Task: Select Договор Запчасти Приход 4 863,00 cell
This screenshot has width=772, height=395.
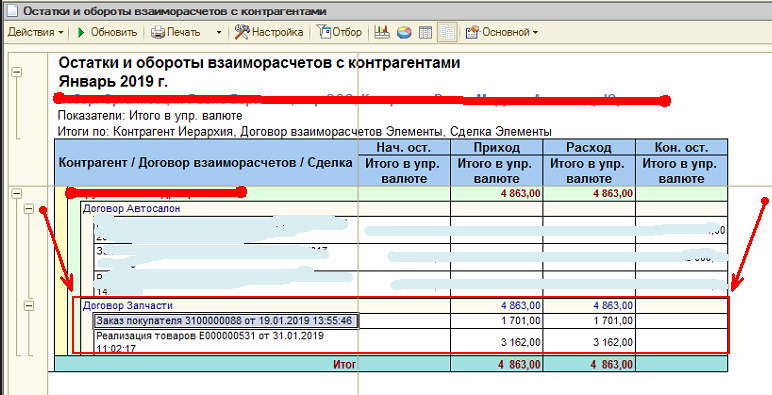Action: [x=496, y=306]
